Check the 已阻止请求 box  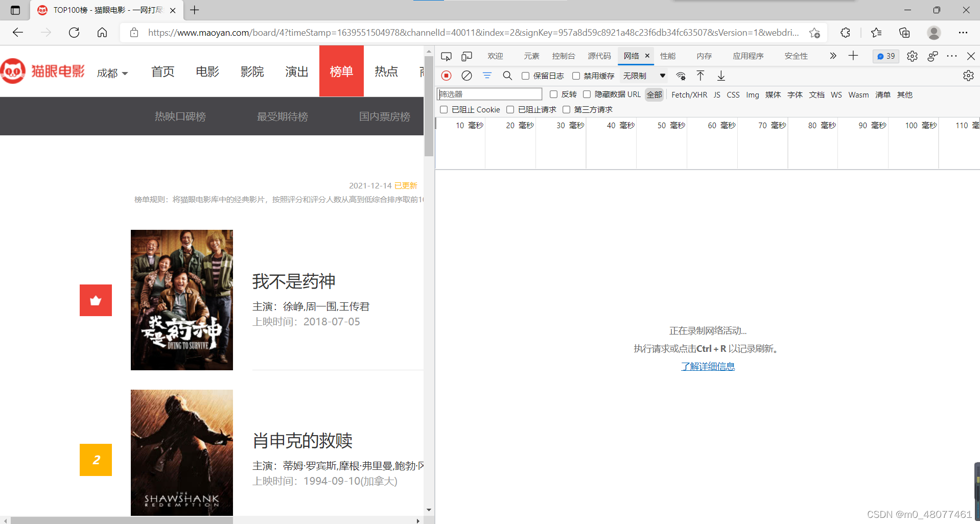pos(510,110)
